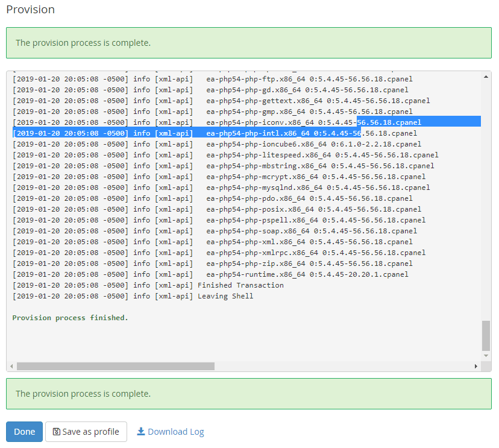Click the ea-php54-php-soap log line
This screenshot has width=499, height=448.
215,231
